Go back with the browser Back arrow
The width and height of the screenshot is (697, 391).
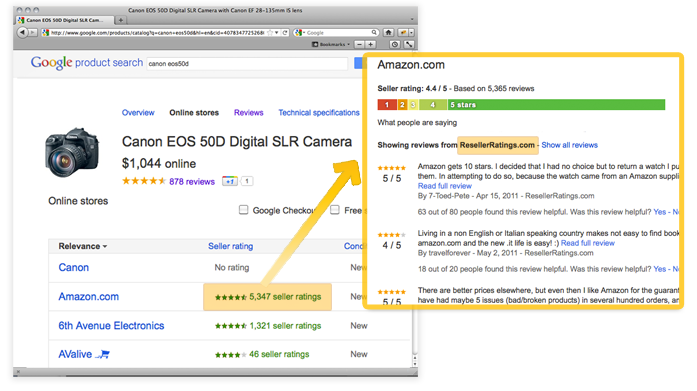22,32
